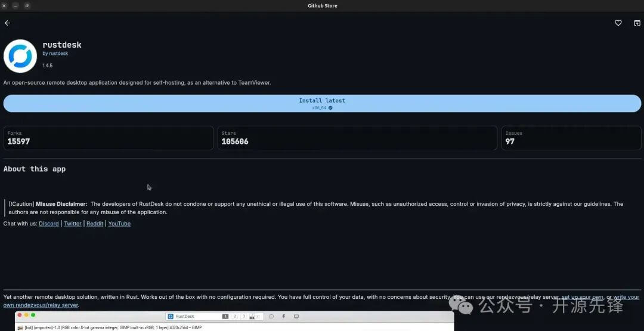Viewport: 644px width, 331px height.
Task: Open rustdesk in browser icon at top right
Action: [x=637, y=23]
